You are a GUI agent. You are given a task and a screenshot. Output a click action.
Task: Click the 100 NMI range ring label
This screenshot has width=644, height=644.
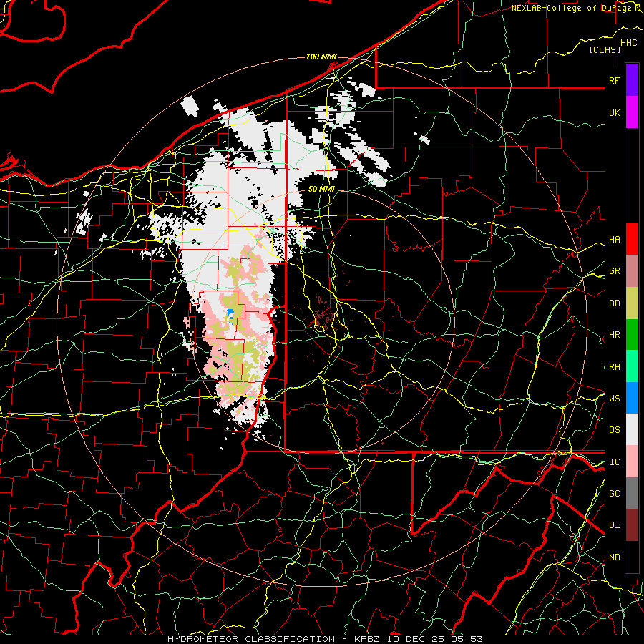point(321,57)
